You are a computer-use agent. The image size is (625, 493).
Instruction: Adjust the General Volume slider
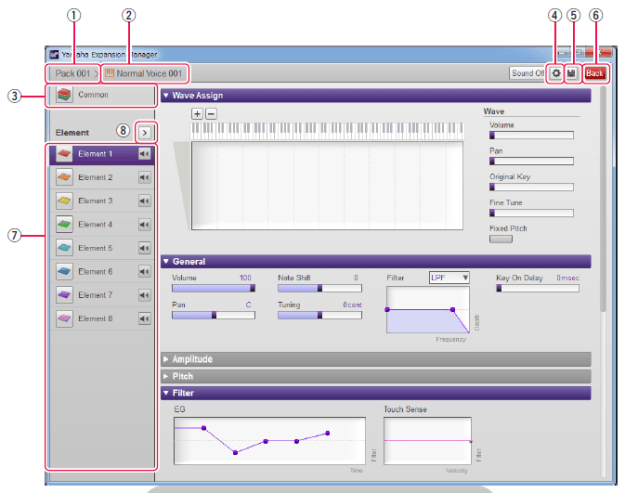pyautogui.click(x=214, y=288)
